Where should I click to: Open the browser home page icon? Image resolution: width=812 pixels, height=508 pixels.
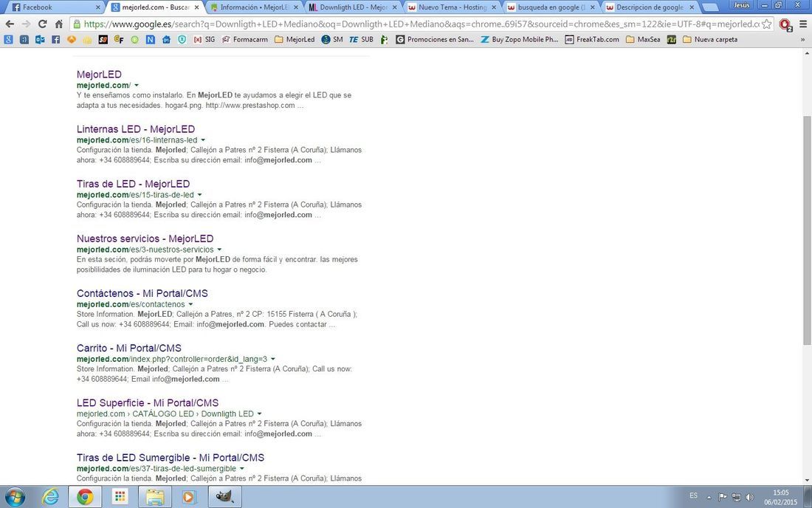point(59,24)
